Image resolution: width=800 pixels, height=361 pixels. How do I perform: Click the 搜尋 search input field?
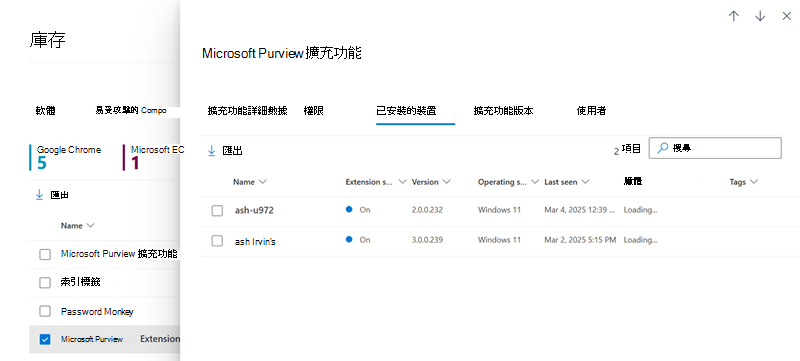[715, 148]
